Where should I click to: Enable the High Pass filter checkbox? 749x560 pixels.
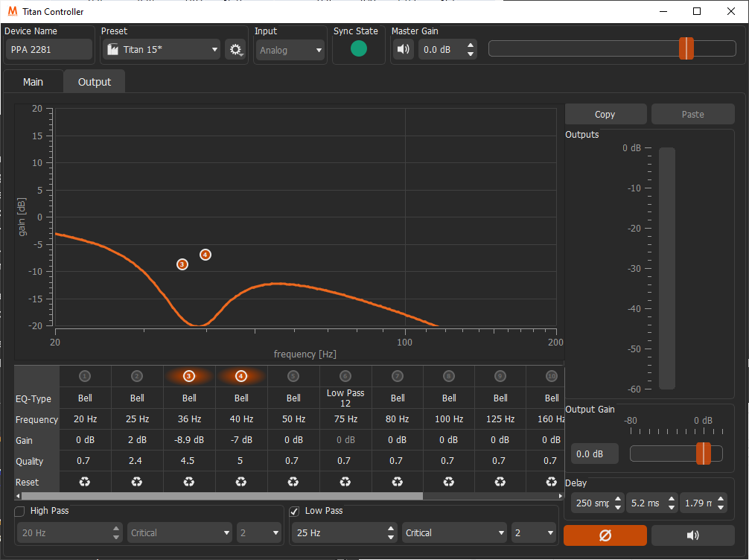[x=20, y=511]
